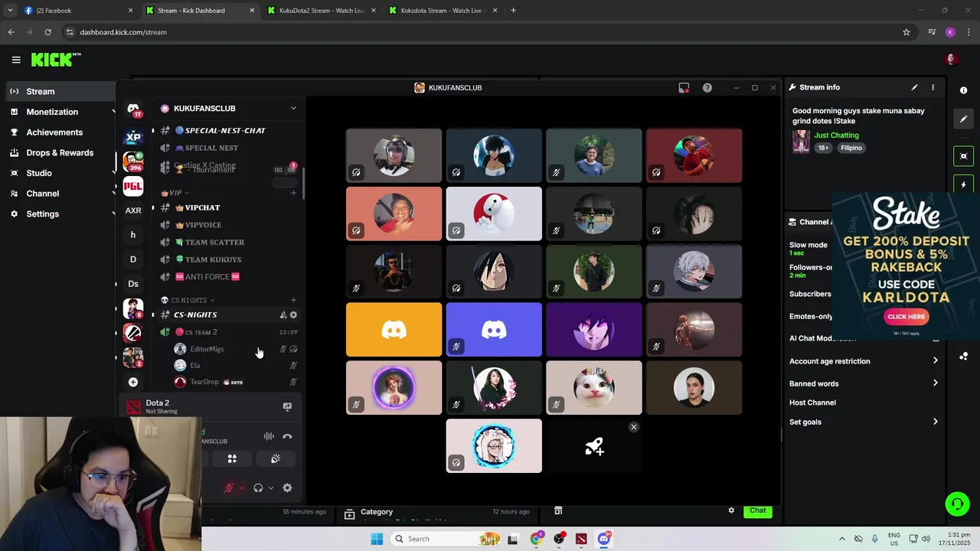Expand Set goals option
Screen dimensions: 980x551
pyautogui.click(x=864, y=422)
